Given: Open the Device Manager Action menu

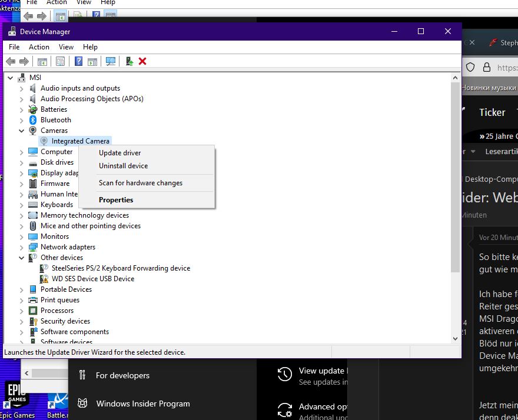Looking at the screenshot, I should pyautogui.click(x=39, y=47).
